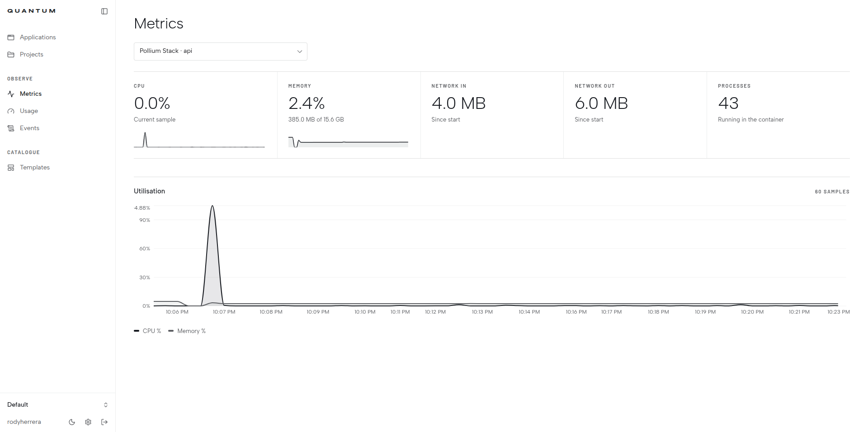This screenshot has height=432, width=868.
Task: Collapse the sidebar panel icon
Action: tap(104, 11)
